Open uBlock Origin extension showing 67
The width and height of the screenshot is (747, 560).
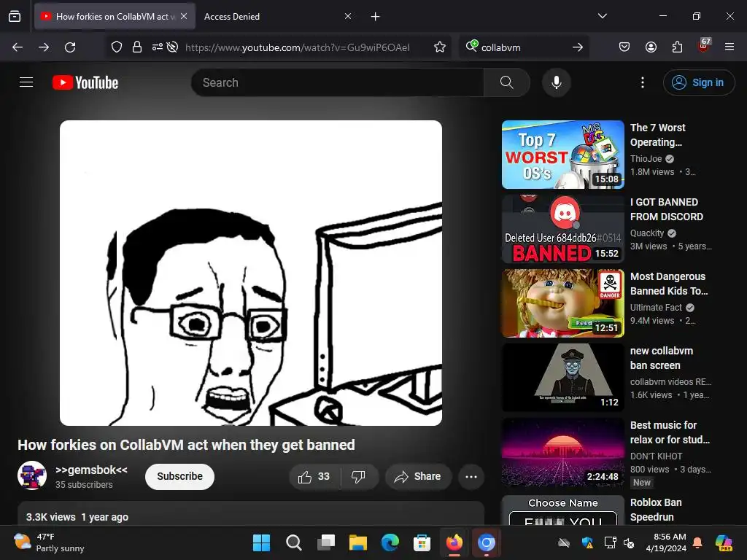[704, 46]
